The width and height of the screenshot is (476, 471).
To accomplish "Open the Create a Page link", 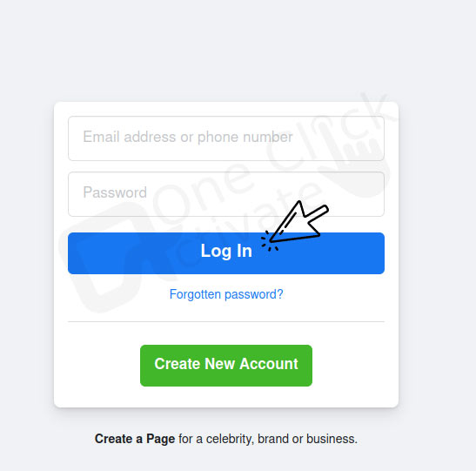I will click(135, 439).
